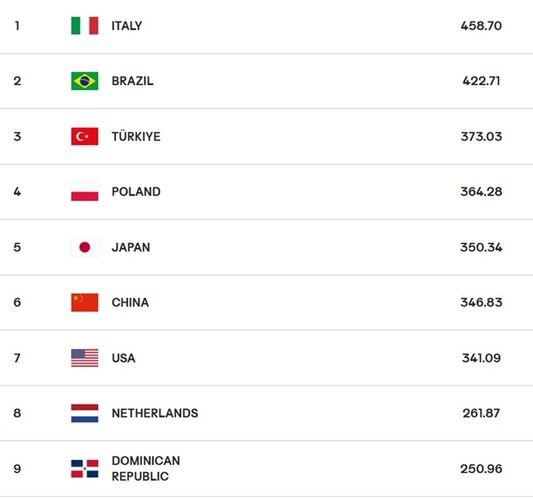Select the POLAND team name

coord(136,192)
